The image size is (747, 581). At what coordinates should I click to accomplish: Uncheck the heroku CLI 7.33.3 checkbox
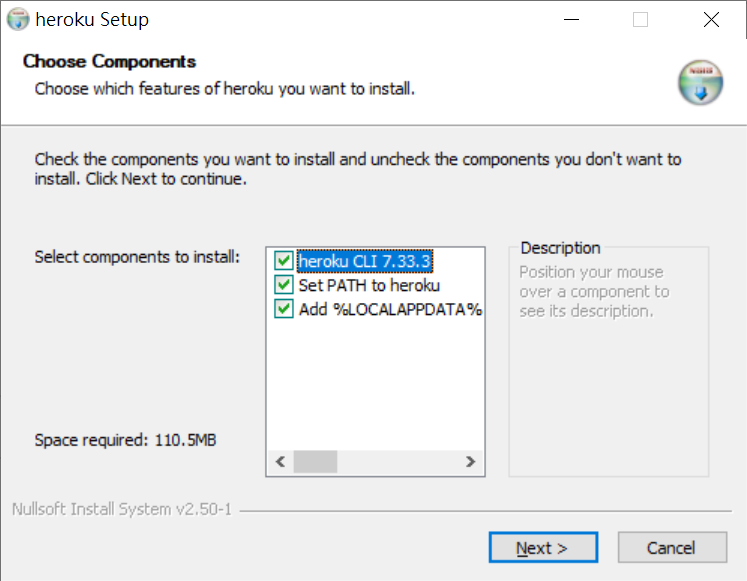(284, 262)
